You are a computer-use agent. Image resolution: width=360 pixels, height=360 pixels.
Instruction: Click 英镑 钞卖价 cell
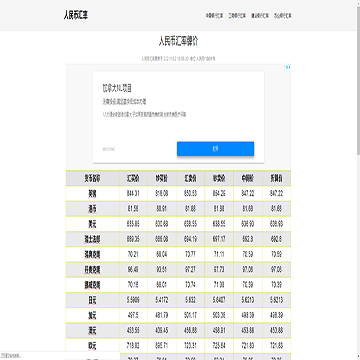219,194
